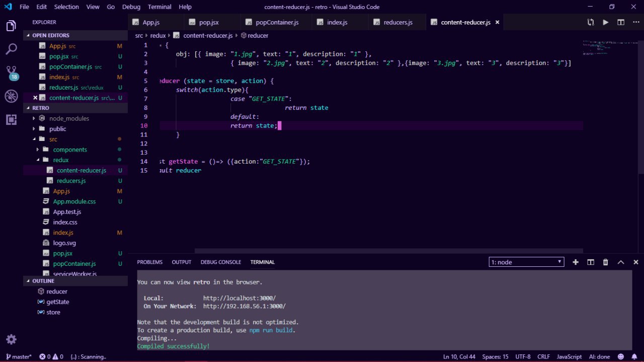Open the Search view in activity bar
This screenshot has width=644, height=362.
click(11, 49)
